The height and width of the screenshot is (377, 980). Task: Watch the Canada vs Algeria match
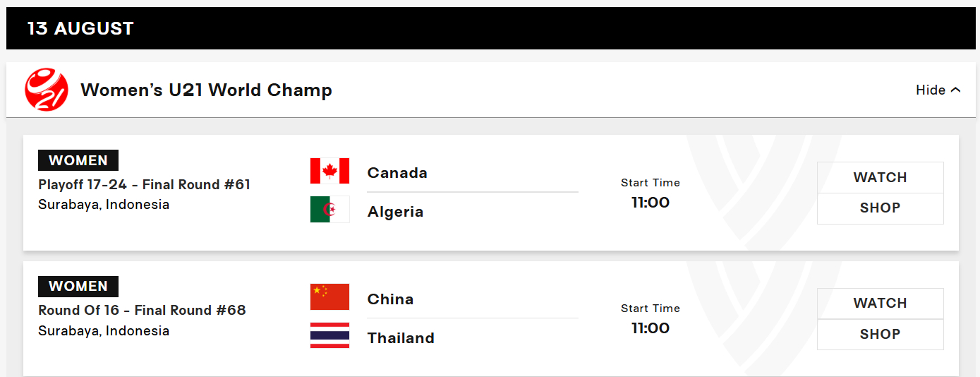880,177
